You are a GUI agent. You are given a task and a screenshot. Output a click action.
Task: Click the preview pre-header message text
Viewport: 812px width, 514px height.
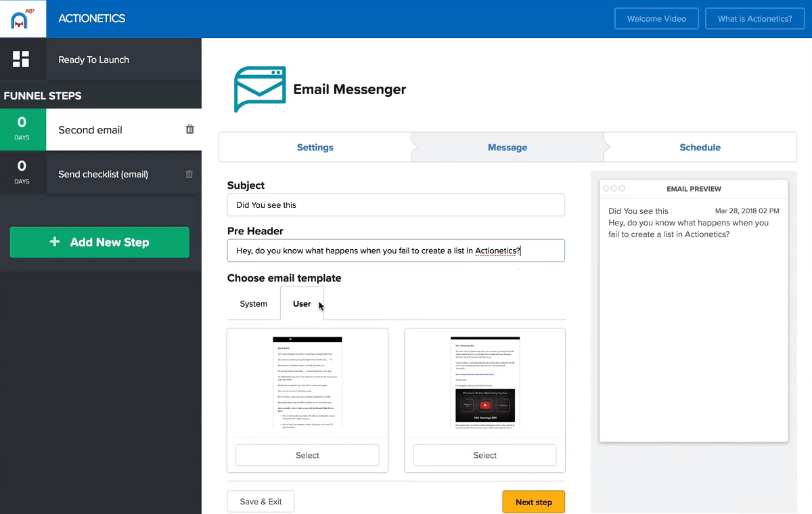(x=689, y=228)
